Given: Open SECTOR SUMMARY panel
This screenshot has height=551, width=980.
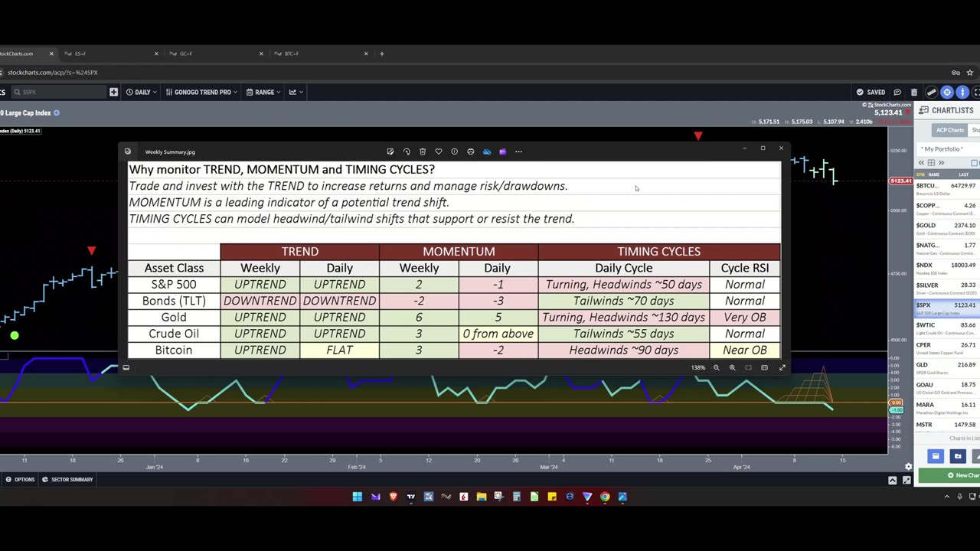Looking at the screenshot, I should (x=67, y=480).
